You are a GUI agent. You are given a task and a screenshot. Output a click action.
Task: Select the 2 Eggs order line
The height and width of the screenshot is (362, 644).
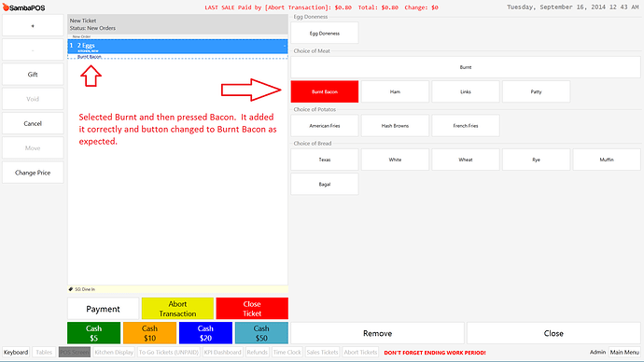click(x=177, y=47)
